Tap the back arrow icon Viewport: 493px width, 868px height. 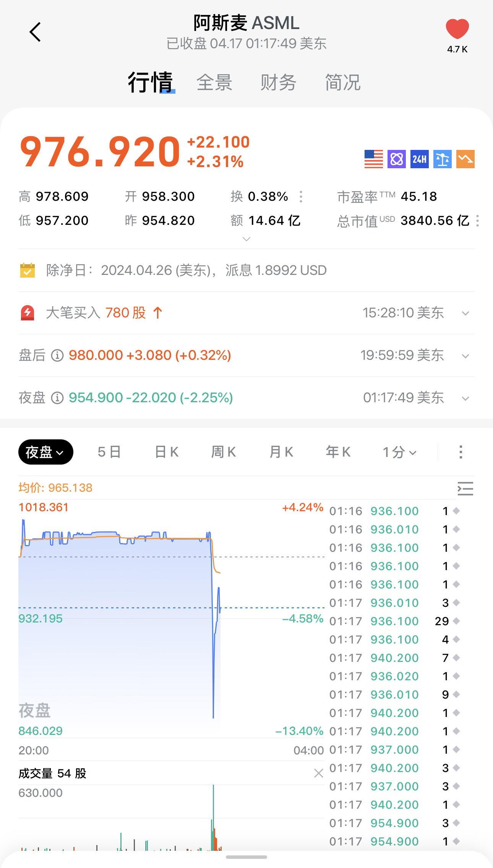click(35, 32)
